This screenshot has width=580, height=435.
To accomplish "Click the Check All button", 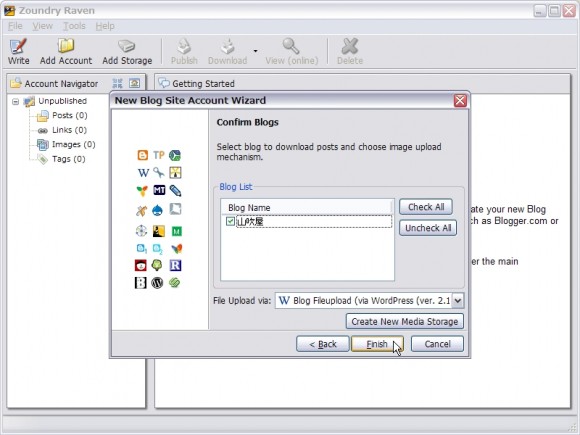I will (426, 207).
